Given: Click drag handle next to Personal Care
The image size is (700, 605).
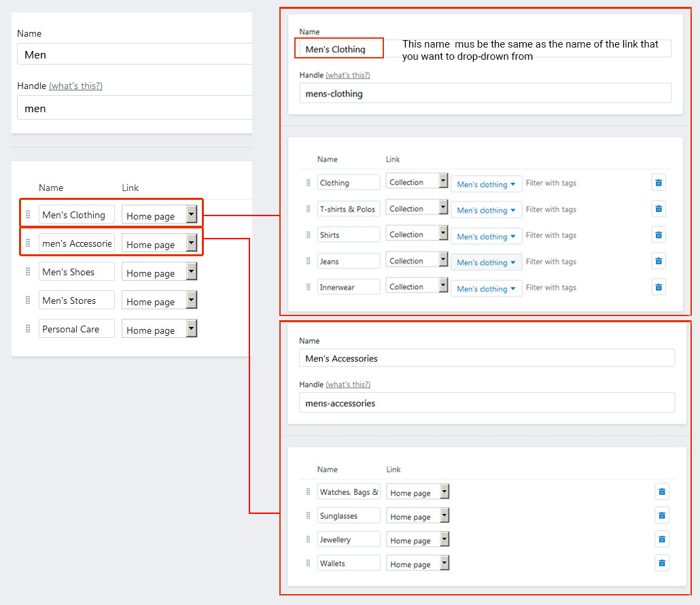Looking at the screenshot, I should tap(28, 329).
